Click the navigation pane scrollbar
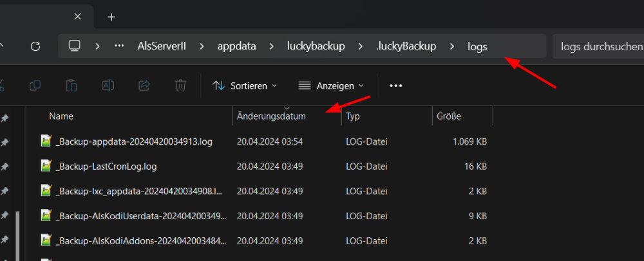Image resolution: width=644 pixels, height=261 pixels. coord(17,236)
